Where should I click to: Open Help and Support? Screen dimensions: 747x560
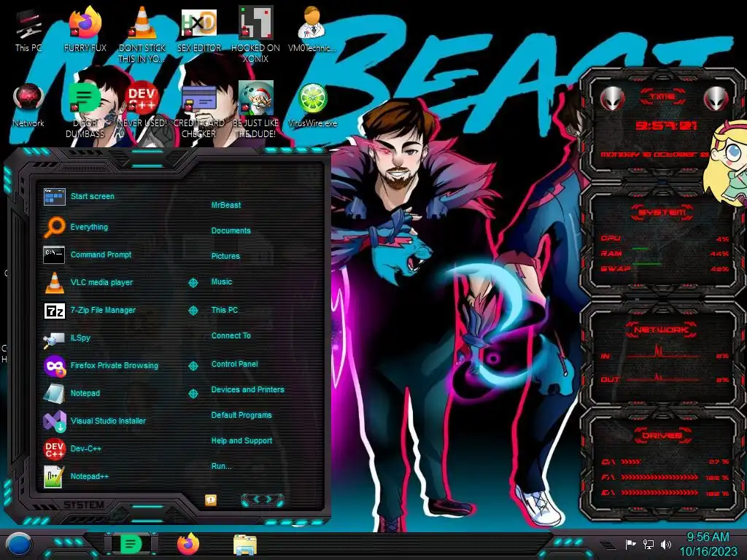pos(241,441)
